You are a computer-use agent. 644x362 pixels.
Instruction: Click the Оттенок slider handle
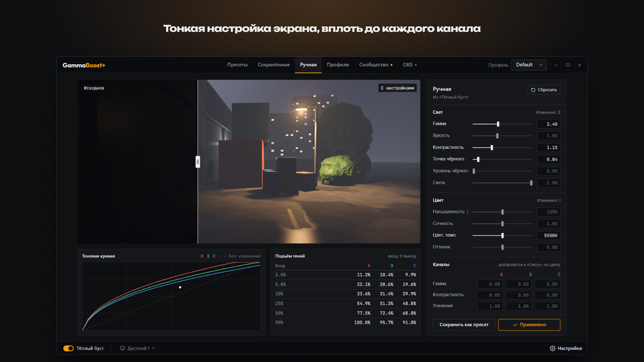(502, 247)
